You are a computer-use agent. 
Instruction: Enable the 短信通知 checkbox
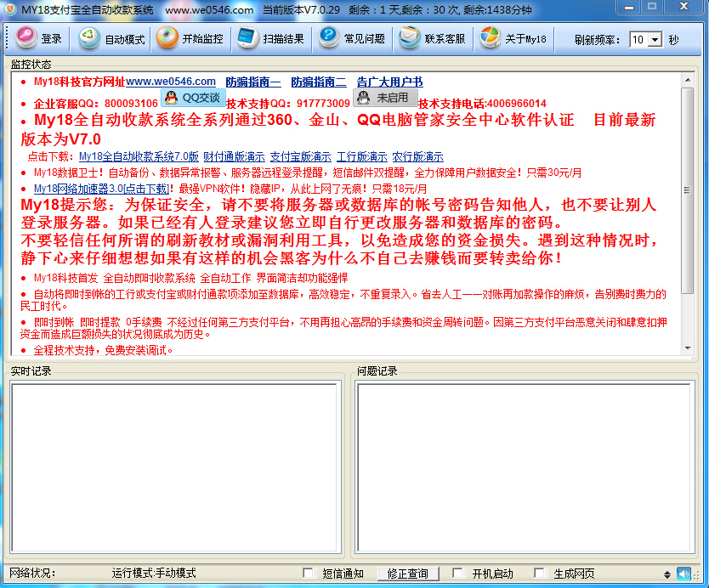click(x=308, y=573)
